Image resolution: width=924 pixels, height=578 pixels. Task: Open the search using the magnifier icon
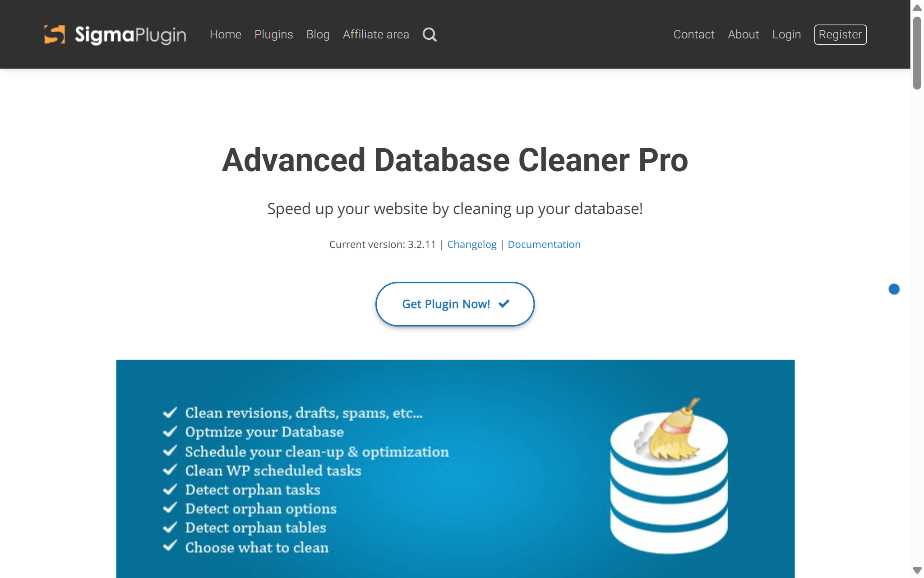(x=429, y=34)
